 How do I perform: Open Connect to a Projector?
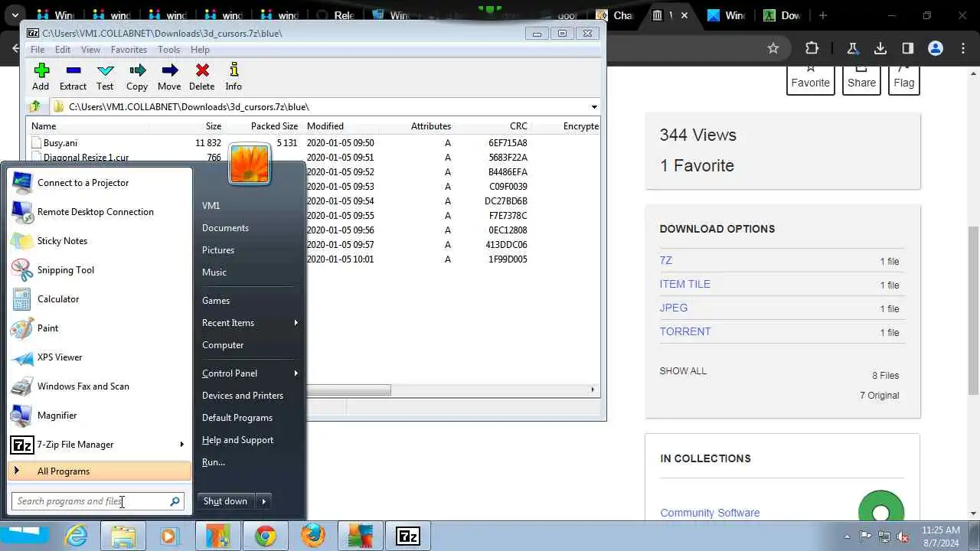(100, 183)
